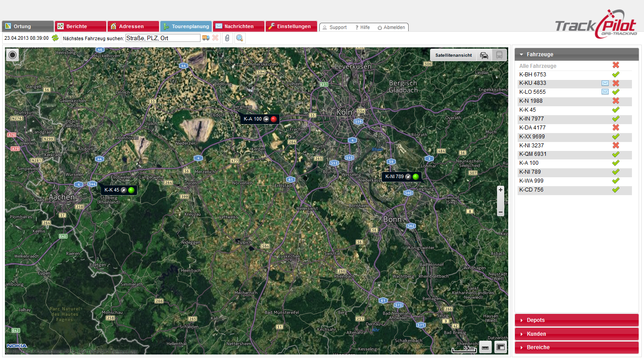
Task: Toggle visibility X for K-N 1988
Action: 616,101
